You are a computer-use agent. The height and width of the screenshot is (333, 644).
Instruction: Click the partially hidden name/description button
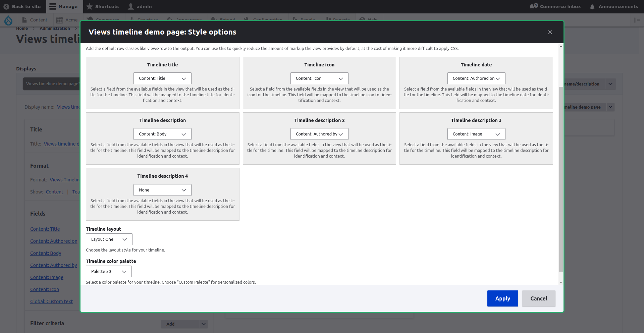pos(584,84)
